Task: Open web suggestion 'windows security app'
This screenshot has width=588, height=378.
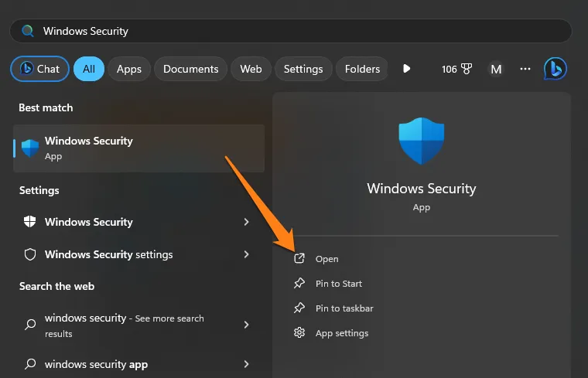Action: pos(137,364)
